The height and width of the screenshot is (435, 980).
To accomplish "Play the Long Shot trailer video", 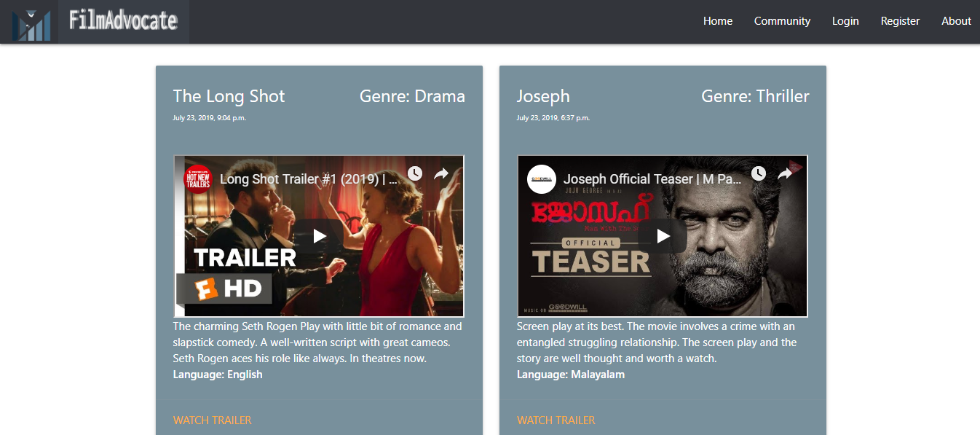I will coord(319,236).
